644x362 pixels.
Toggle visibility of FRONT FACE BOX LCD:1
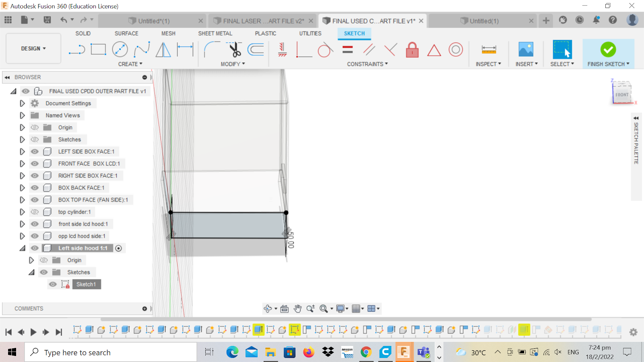[x=35, y=164]
